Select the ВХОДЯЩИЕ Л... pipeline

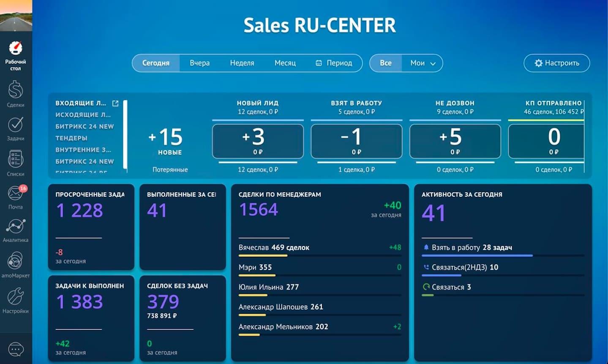(81, 103)
